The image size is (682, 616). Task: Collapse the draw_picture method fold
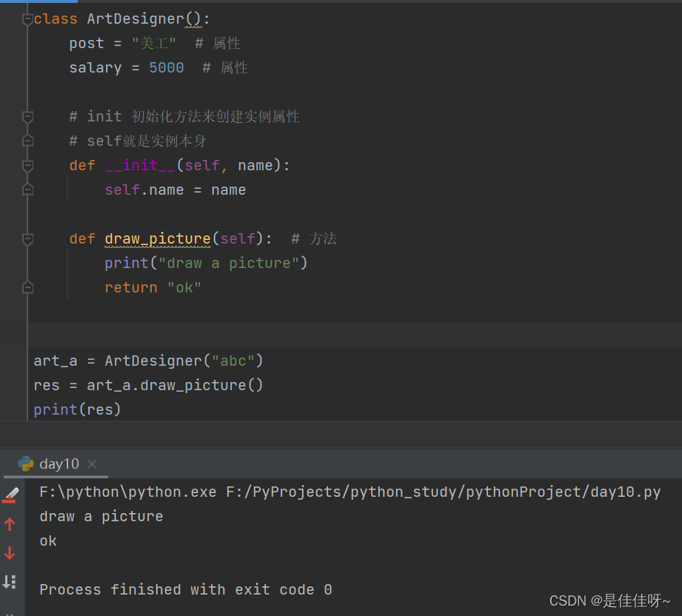27,239
